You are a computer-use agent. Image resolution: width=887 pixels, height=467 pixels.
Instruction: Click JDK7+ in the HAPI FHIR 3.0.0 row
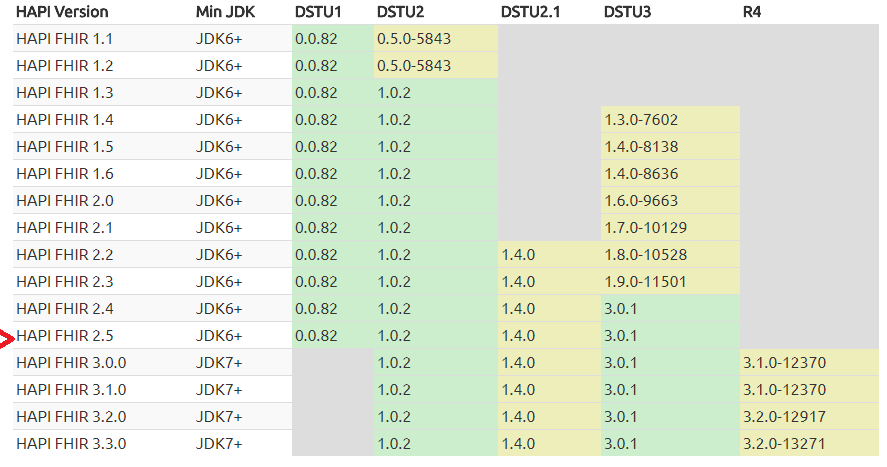219,362
